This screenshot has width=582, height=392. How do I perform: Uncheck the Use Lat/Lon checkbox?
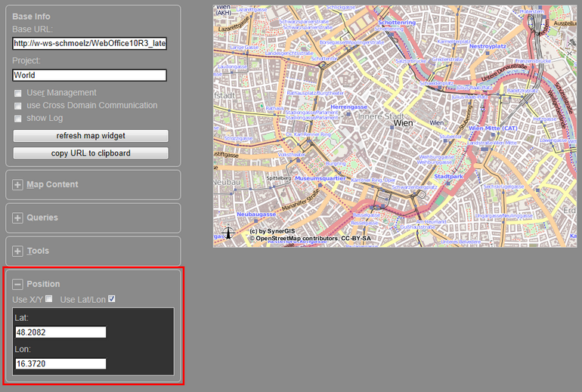click(112, 299)
